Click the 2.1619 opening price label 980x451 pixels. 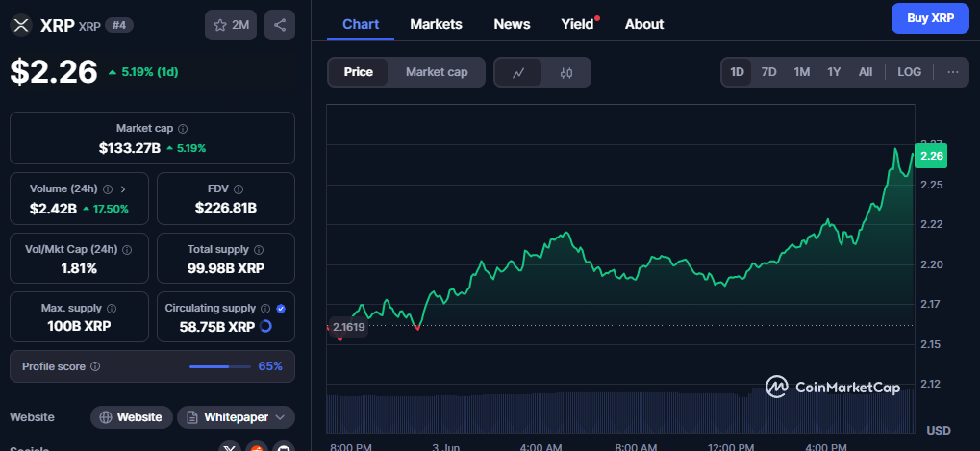pyautogui.click(x=349, y=327)
